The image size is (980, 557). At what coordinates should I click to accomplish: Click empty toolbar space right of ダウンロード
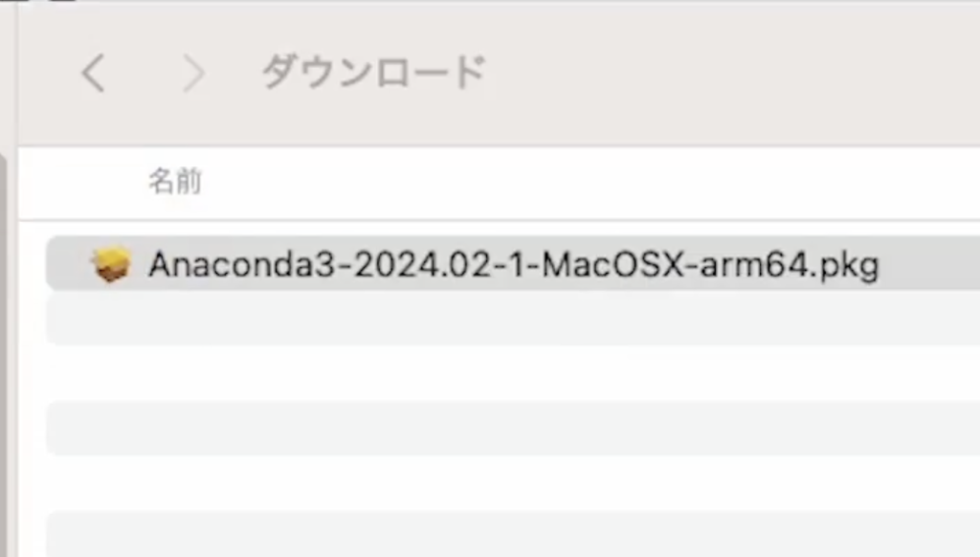pyautogui.click(x=731, y=72)
